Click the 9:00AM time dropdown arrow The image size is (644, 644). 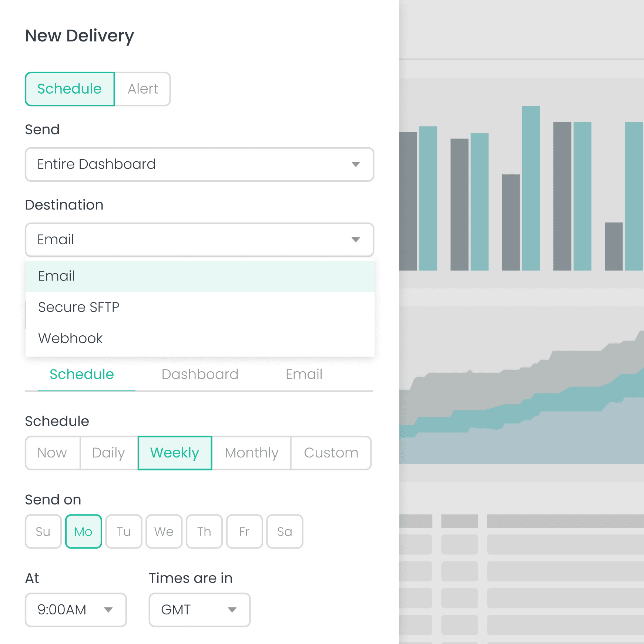[109, 610]
